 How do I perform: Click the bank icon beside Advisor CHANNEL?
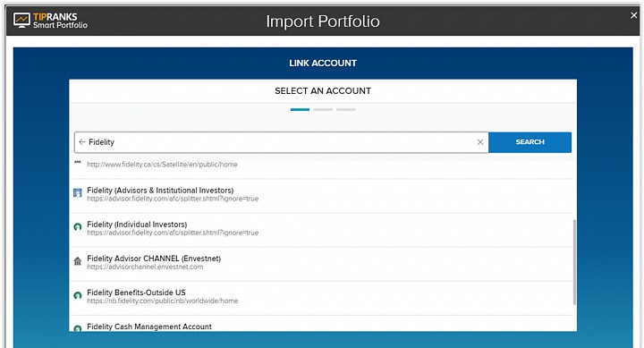tap(78, 261)
